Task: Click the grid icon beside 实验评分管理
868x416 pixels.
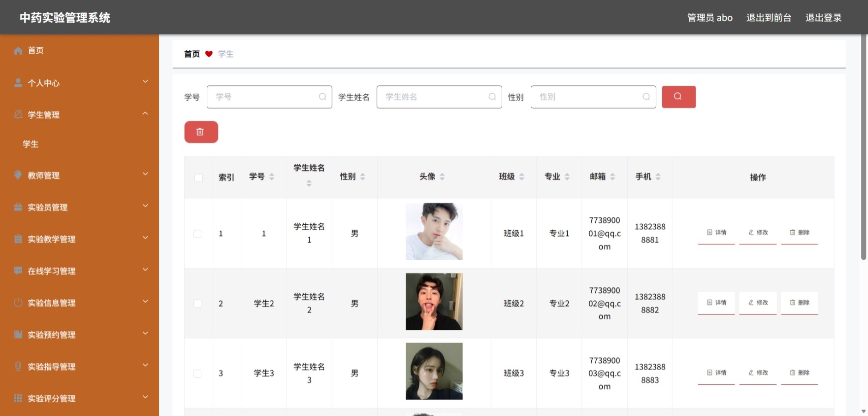Action: pos(18,398)
